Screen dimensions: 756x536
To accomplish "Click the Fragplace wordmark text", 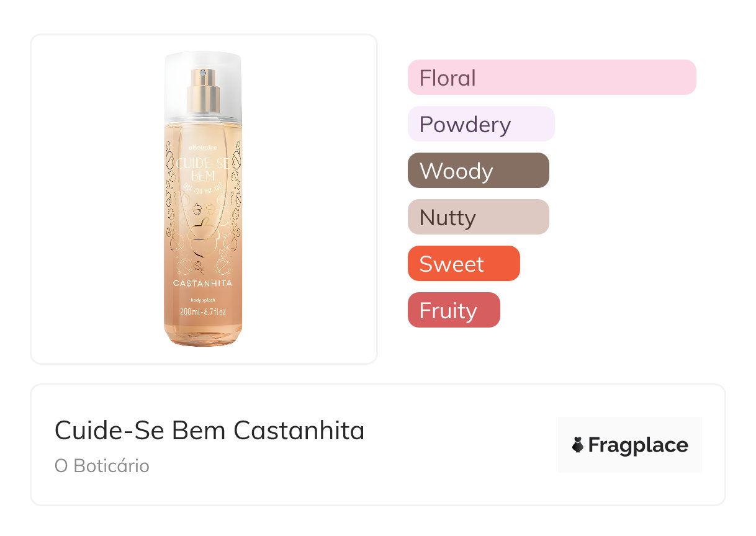I will click(x=637, y=445).
